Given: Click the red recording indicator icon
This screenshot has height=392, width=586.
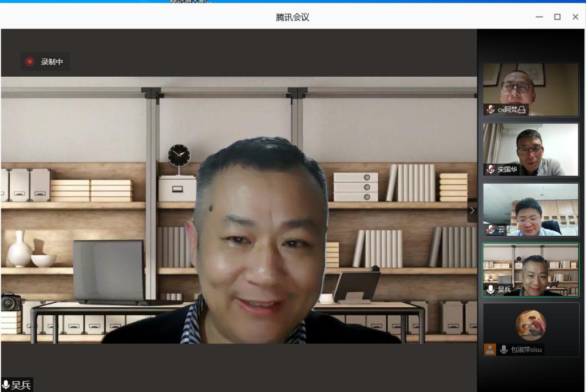Looking at the screenshot, I should [30, 62].
